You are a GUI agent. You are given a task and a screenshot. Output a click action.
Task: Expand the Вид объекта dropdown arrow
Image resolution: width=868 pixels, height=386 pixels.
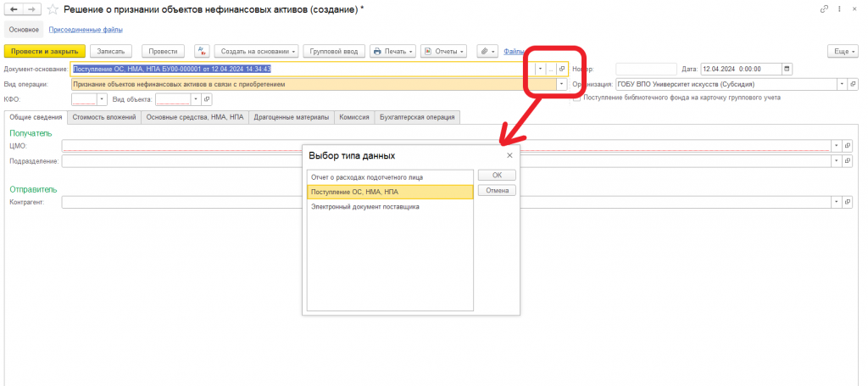pyautogui.click(x=196, y=99)
